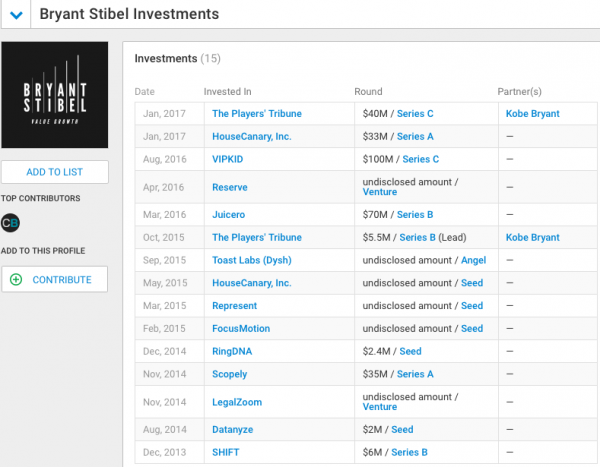This screenshot has height=467, width=600.
Task: Click the green plus icon on Contribute
Action: tap(16, 280)
